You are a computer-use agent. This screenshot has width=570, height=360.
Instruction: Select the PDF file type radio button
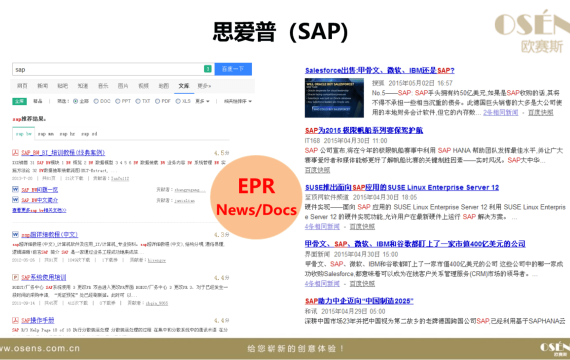[157, 101]
